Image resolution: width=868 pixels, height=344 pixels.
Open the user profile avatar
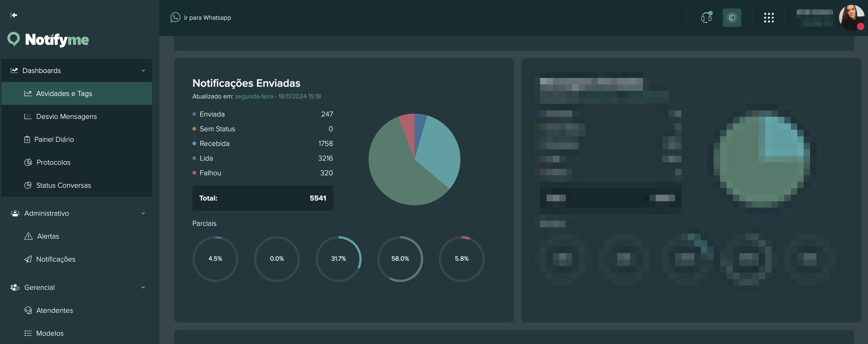(x=851, y=17)
